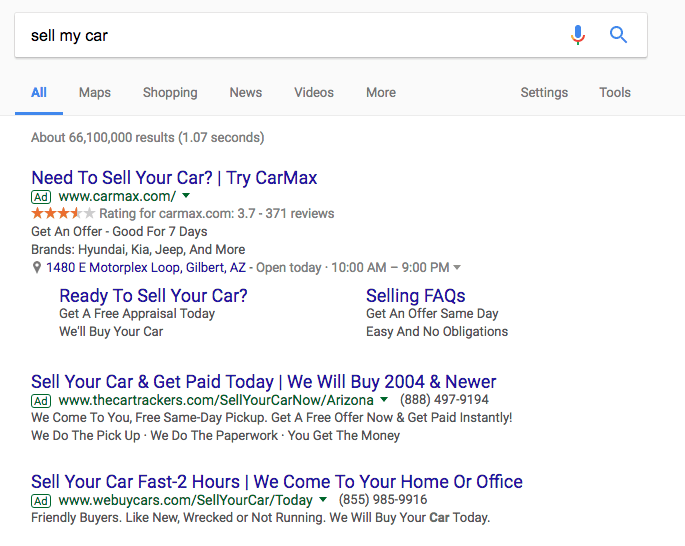Click the search box containing 'sell my car'
685x546 pixels.
tap(290, 36)
